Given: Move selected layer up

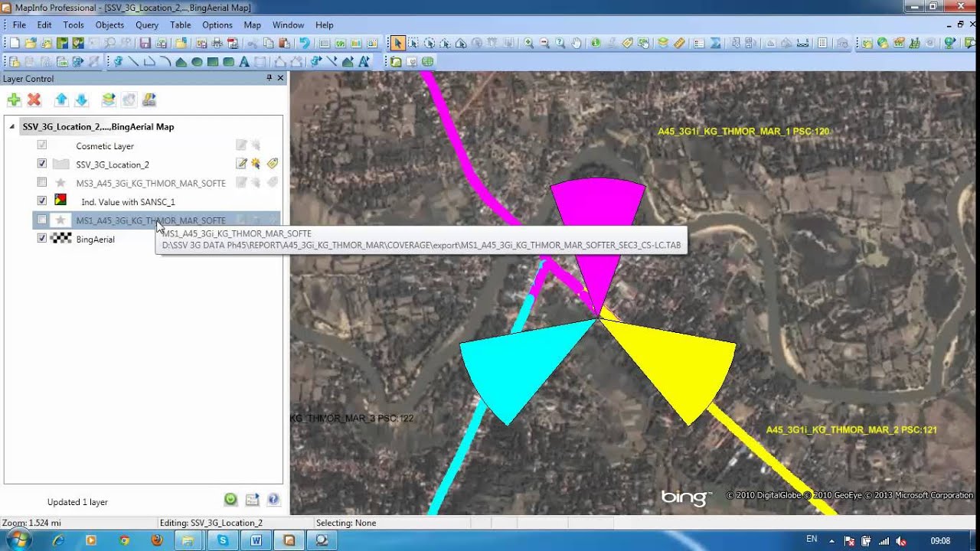Looking at the screenshot, I should click(x=61, y=99).
